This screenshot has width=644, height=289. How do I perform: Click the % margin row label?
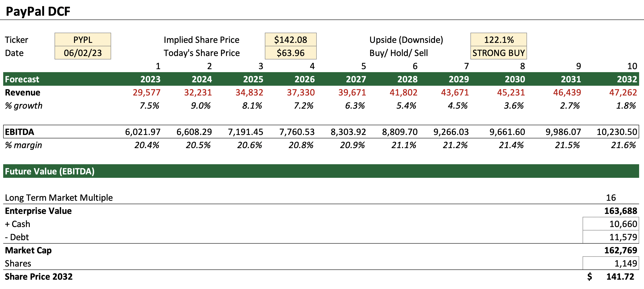24,145
